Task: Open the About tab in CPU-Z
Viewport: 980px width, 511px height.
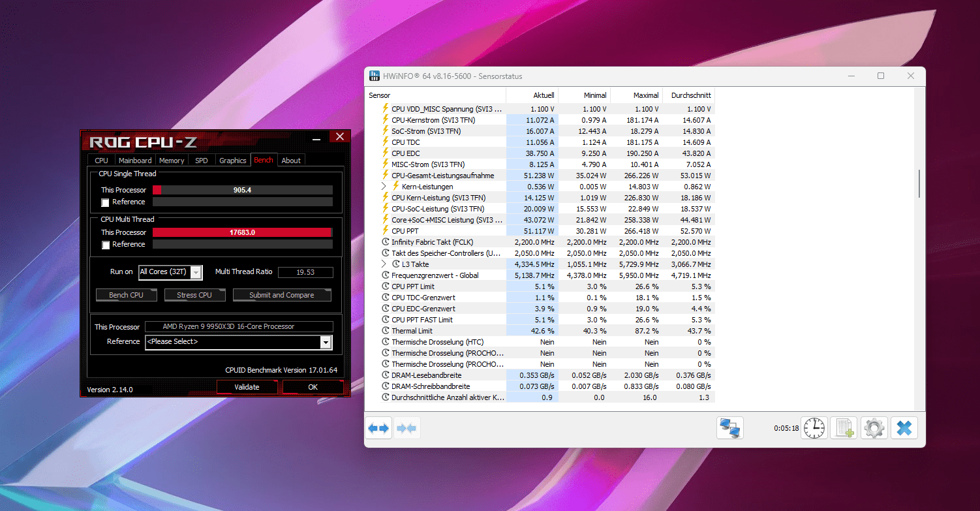Action: 291,161
